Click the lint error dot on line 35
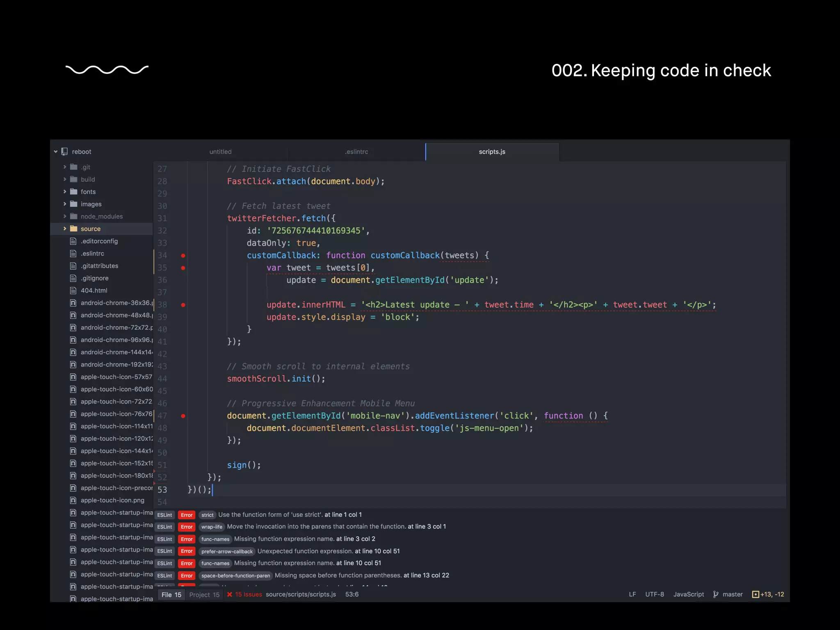This screenshot has width=840, height=630. click(183, 268)
